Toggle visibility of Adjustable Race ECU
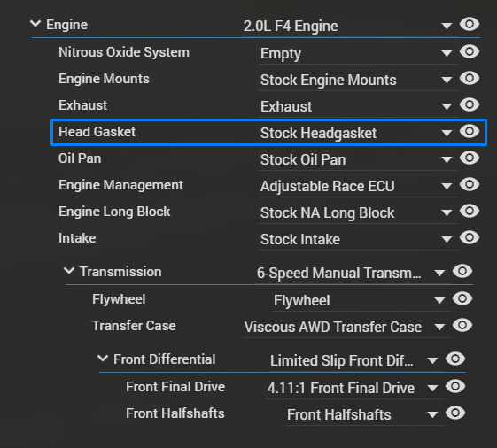 click(x=470, y=184)
